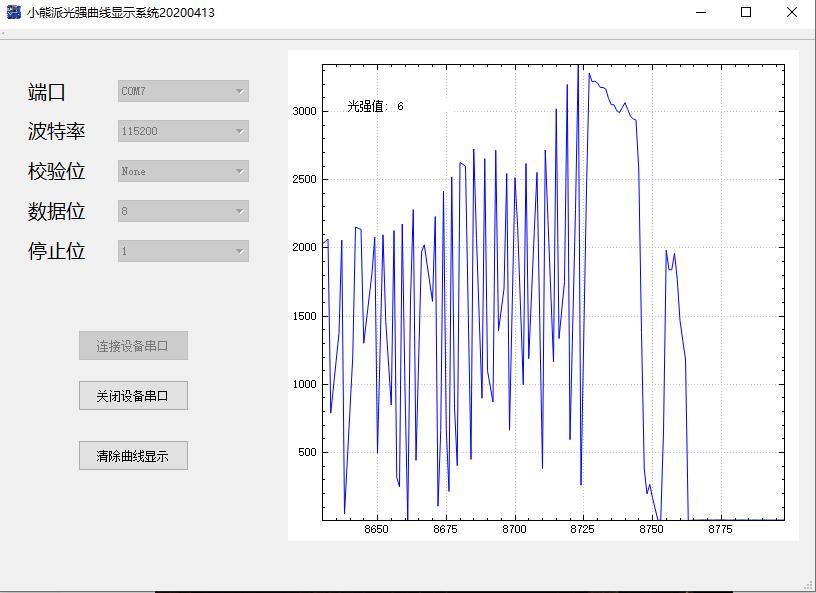Viewport: 816px width, 593px height.
Task: Click the 数据位 label
Action: pos(56,211)
